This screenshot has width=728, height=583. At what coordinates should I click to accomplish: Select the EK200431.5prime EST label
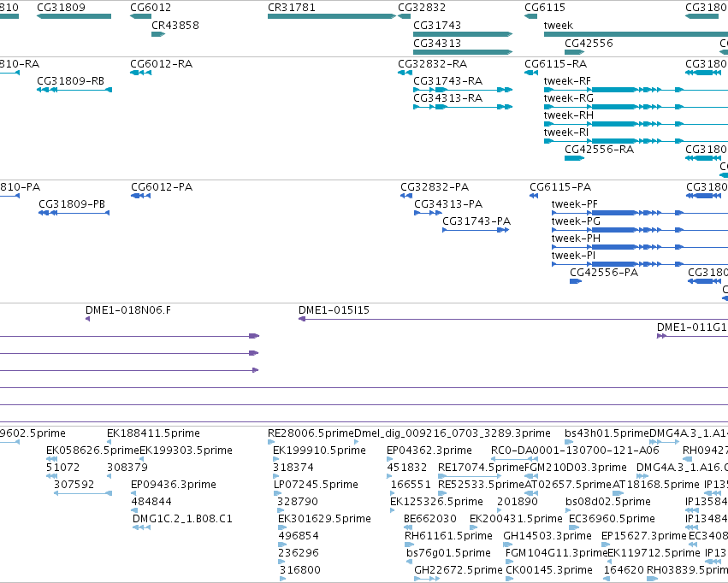click(x=516, y=519)
